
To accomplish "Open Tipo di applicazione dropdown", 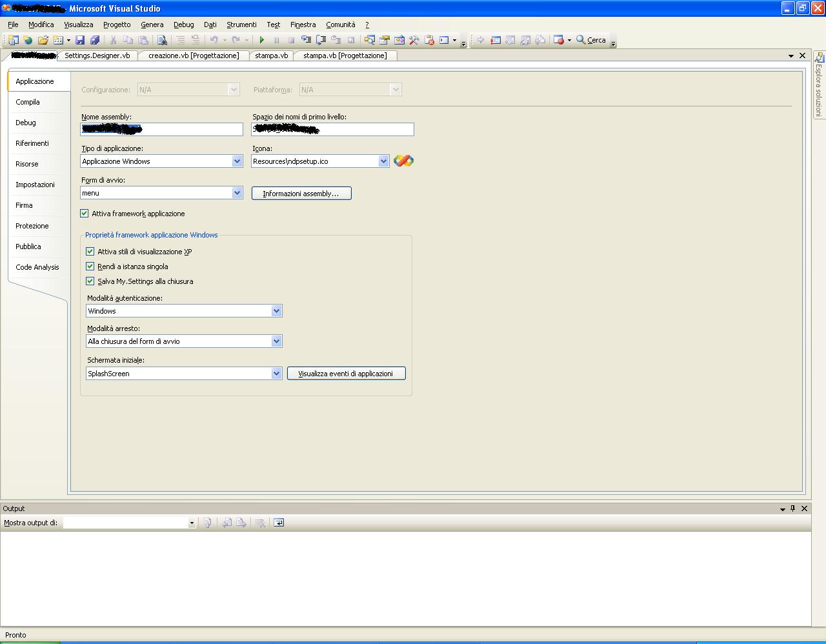I will (237, 161).
